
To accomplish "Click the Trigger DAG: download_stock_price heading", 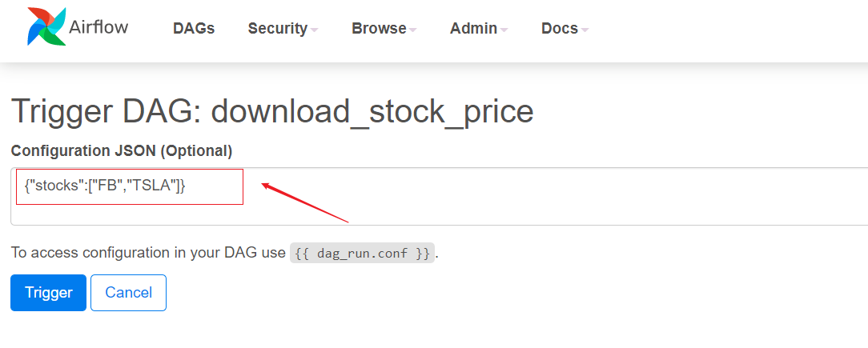I will point(272,112).
